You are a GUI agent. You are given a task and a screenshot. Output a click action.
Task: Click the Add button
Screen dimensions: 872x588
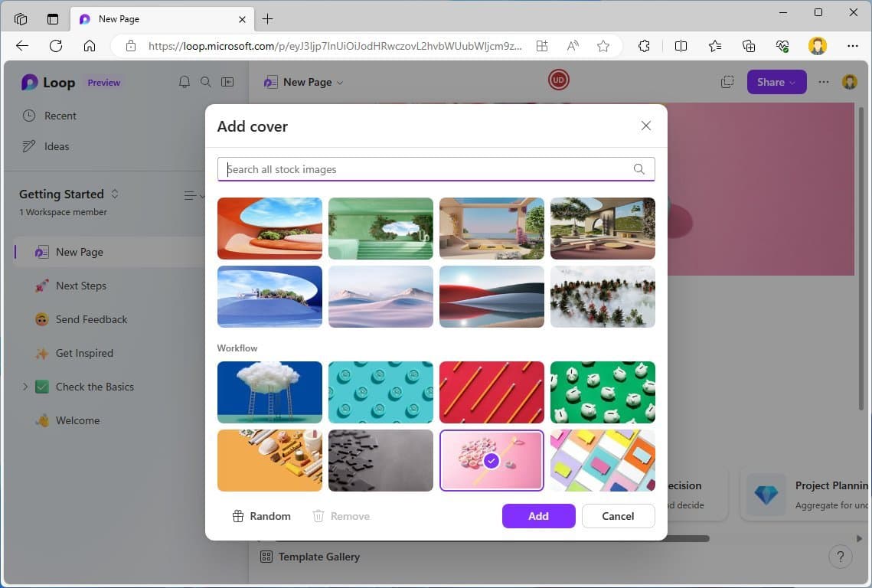[538, 516]
